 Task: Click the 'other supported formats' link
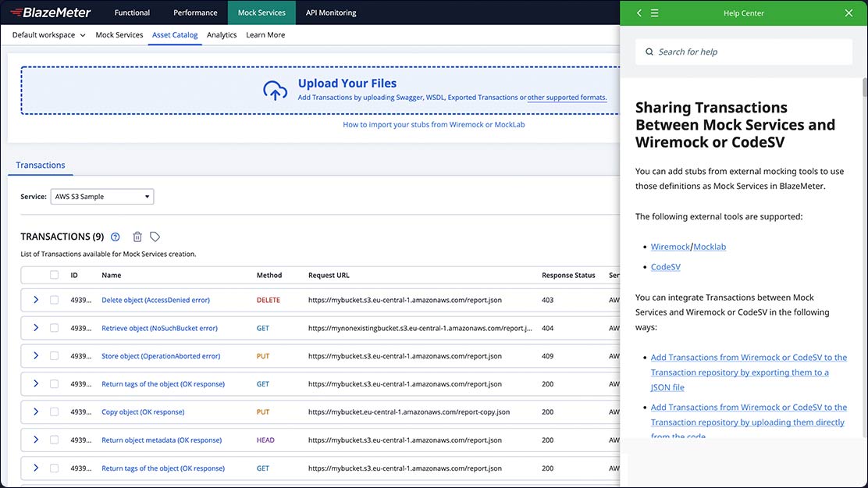tap(567, 98)
